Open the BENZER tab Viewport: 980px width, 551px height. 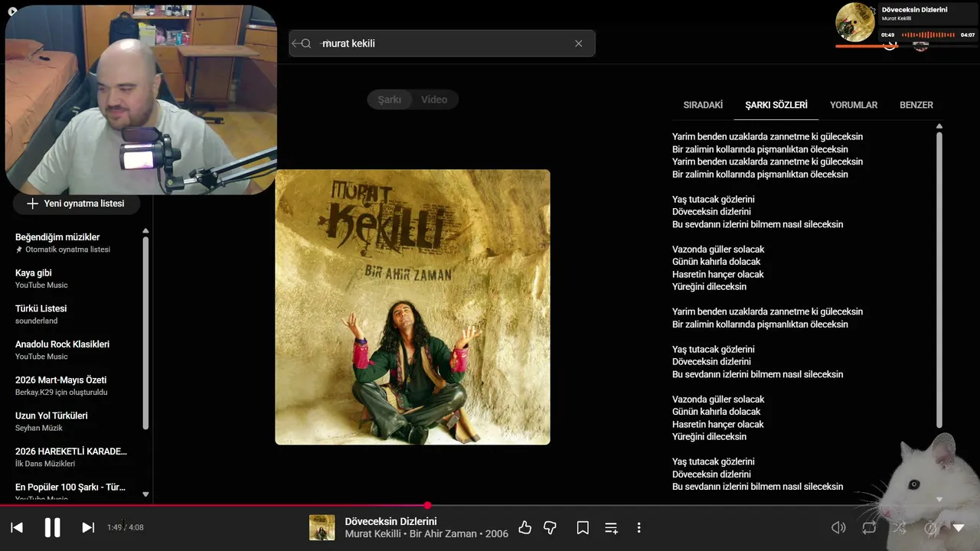pos(916,105)
